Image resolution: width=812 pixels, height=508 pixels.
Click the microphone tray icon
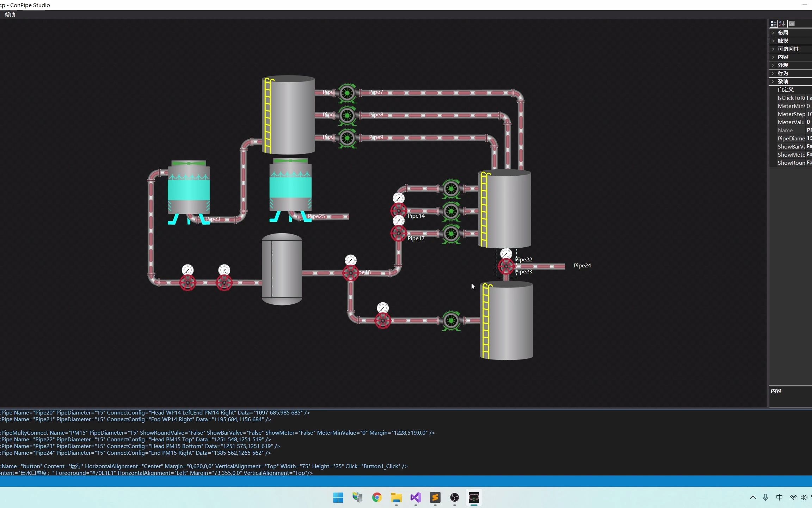pos(765,497)
